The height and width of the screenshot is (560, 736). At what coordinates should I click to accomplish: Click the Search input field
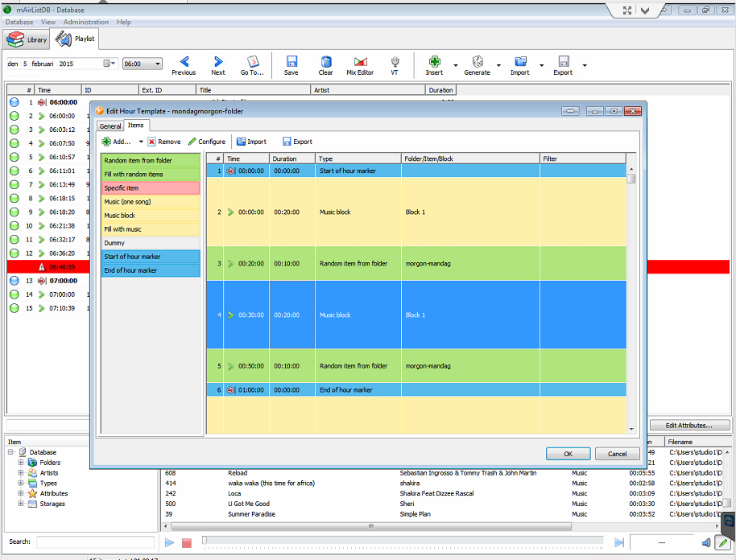95,542
